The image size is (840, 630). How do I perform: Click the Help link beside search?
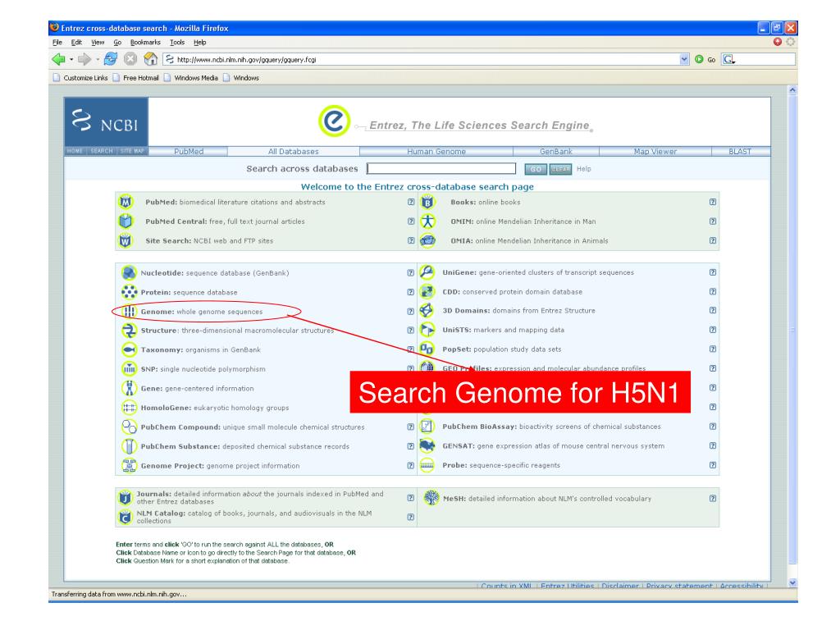(x=584, y=169)
